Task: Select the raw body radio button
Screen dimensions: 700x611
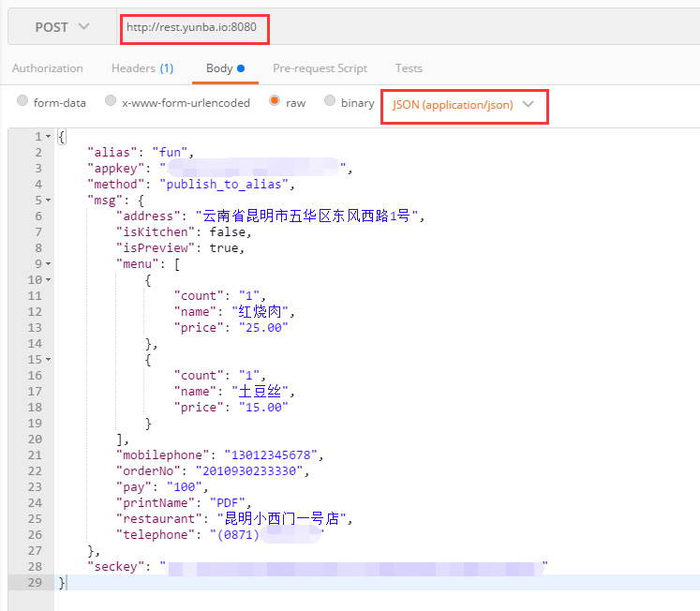Action: [275, 101]
